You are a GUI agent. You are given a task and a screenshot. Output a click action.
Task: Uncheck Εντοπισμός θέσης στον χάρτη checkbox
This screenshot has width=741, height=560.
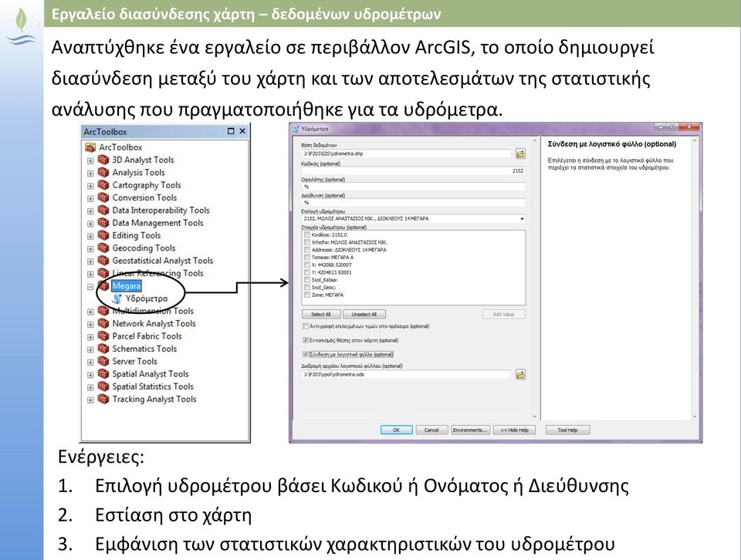tap(306, 340)
